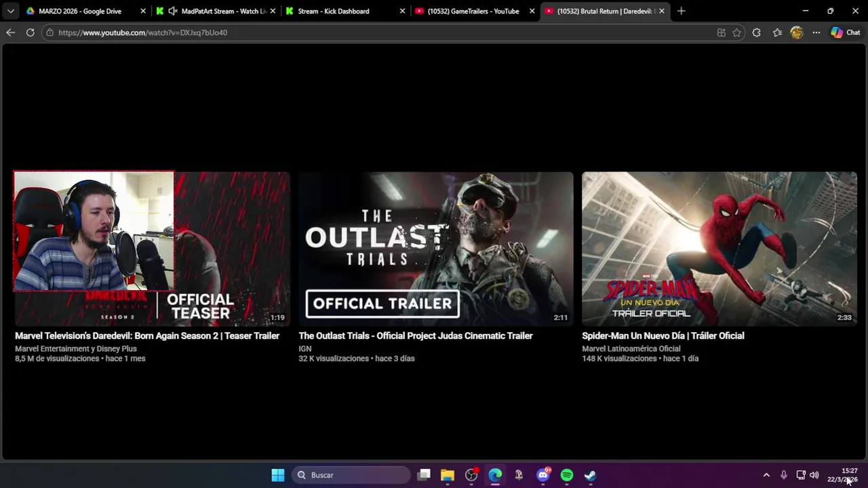Restore down the browser window
Viewport: 868px width, 488px height.
[x=831, y=11]
